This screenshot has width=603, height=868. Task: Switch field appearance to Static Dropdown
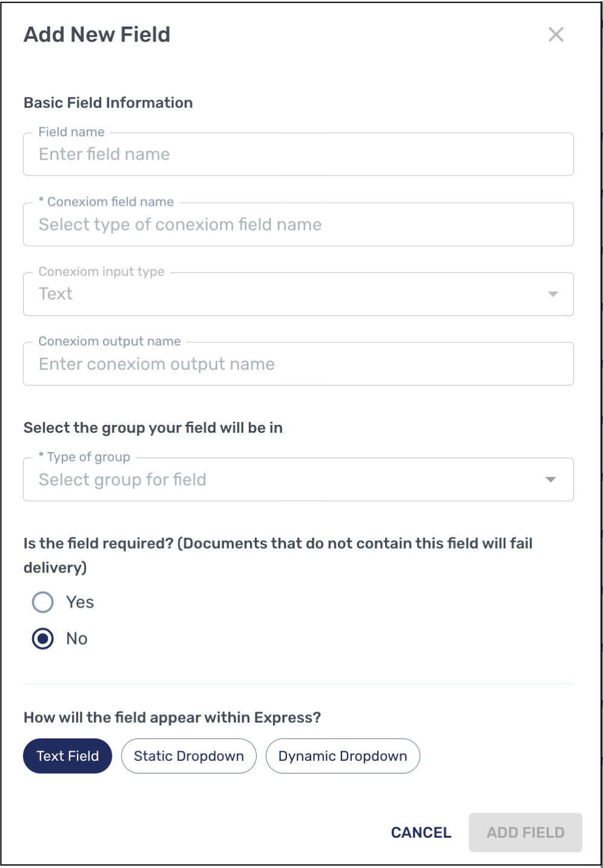(188, 755)
